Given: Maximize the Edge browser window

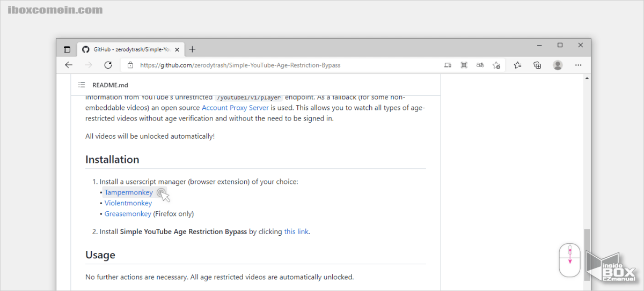Looking at the screenshot, I should (x=560, y=46).
